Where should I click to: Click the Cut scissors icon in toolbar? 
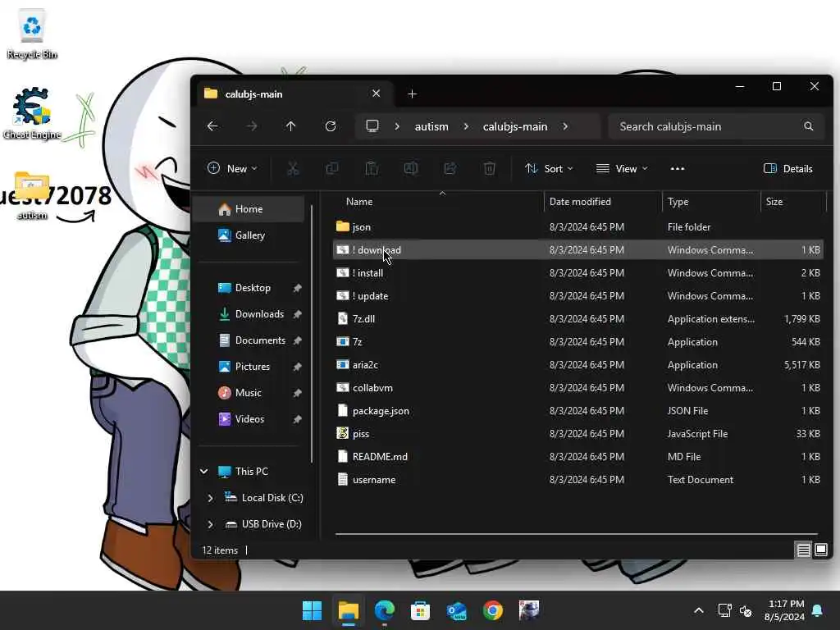tap(293, 169)
